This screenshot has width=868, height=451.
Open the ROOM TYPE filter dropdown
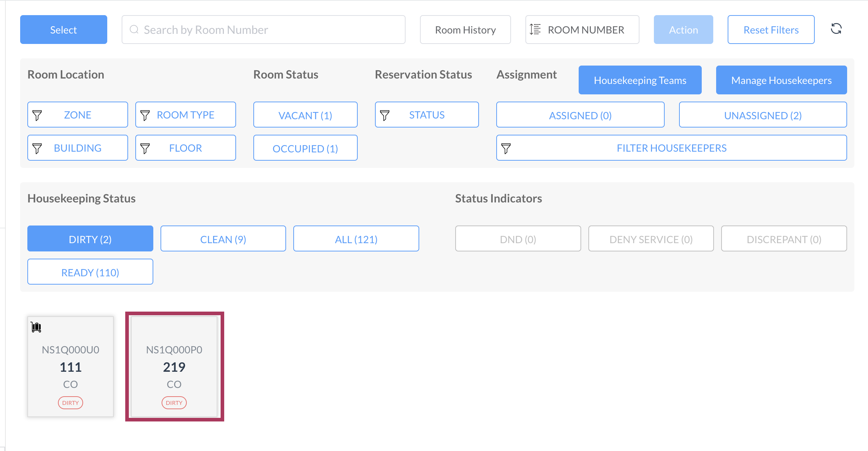(x=186, y=115)
